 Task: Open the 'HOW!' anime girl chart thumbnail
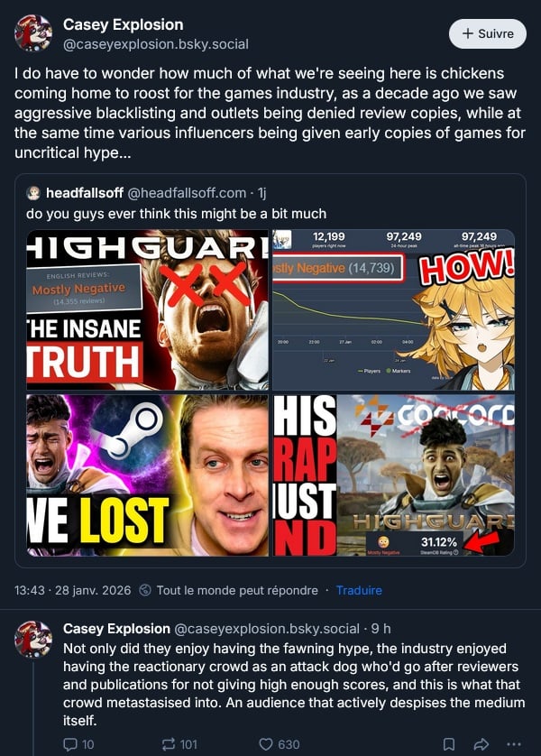tap(394, 310)
